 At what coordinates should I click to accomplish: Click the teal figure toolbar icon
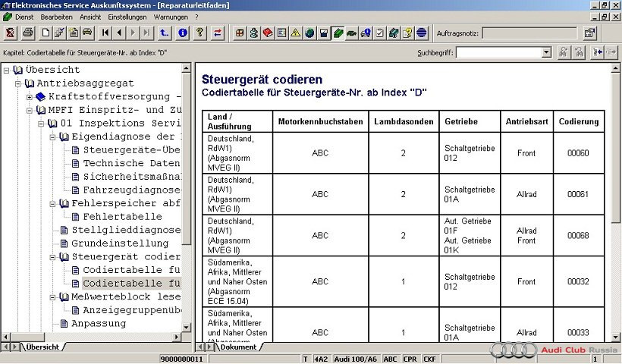tap(254, 33)
